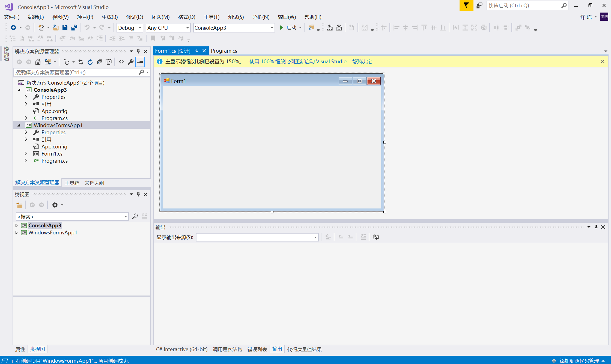Click 添加到源代码管理 in status bar
This screenshot has height=364, width=611.
coord(579,361)
